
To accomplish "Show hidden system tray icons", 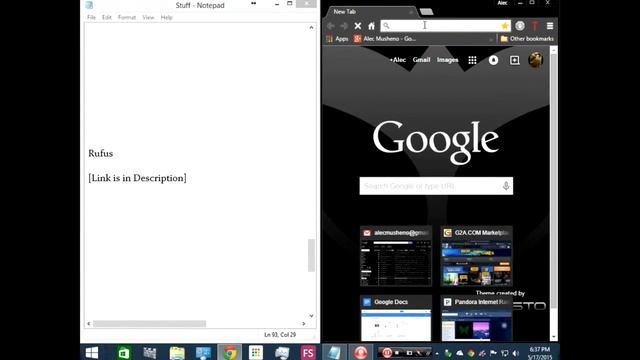I will click(x=437, y=353).
